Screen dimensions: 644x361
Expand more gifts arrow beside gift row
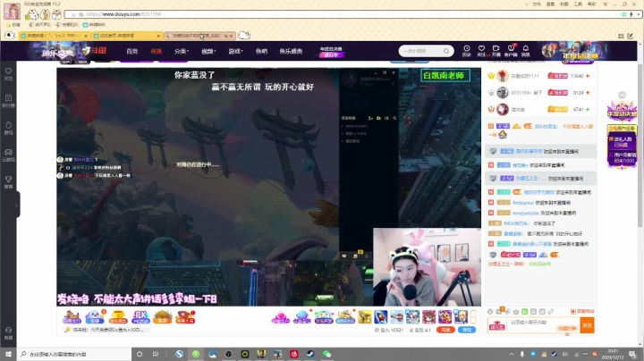(473, 316)
